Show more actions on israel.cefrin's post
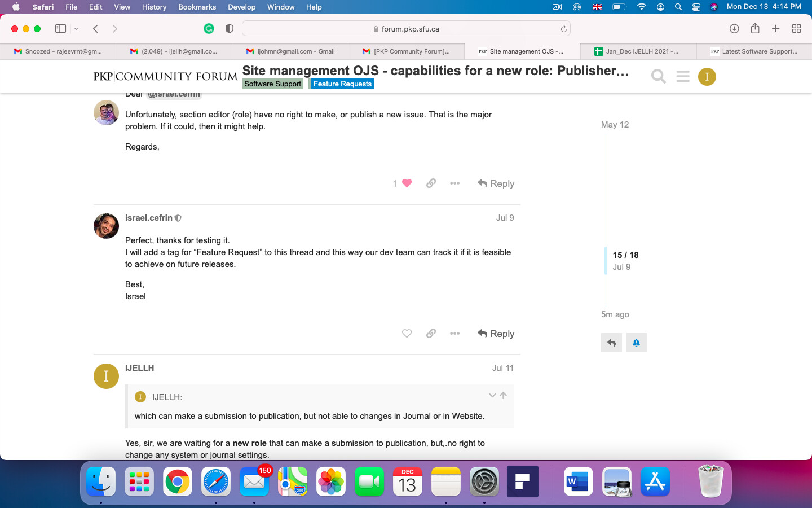 pyautogui.click(x=455, y=334)
